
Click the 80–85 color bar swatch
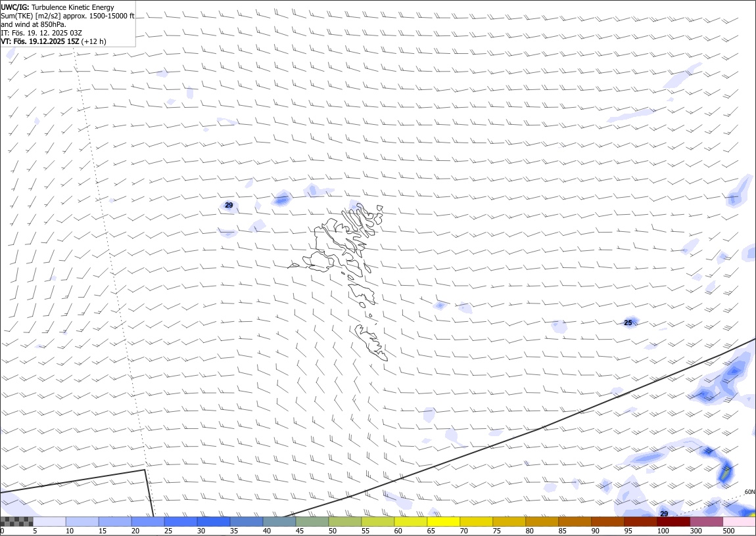(x=542, y=522)
